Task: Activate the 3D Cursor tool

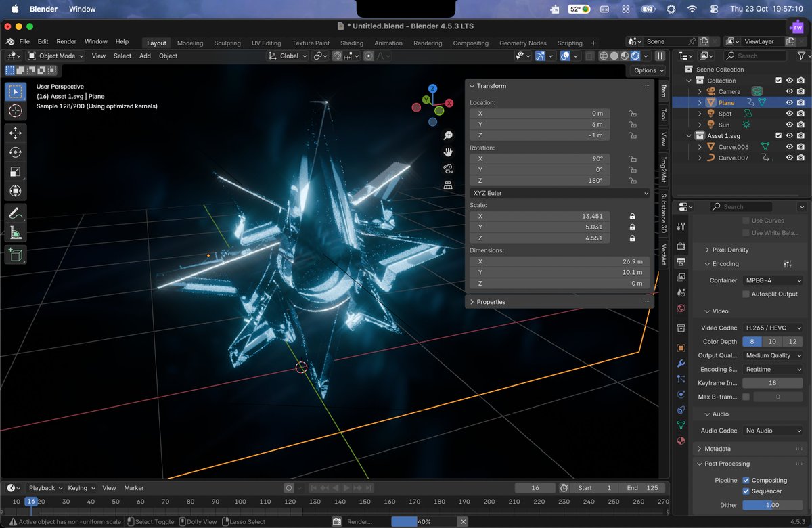Action: pos(16,111)
